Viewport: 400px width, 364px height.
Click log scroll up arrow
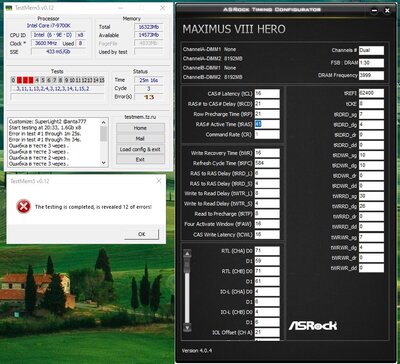tap(104, 122)
